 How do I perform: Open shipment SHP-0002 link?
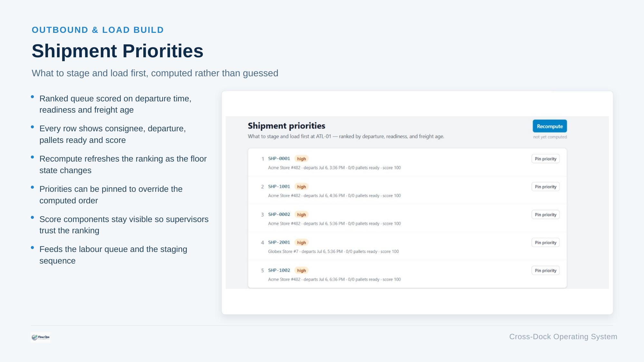click(279, 215)
